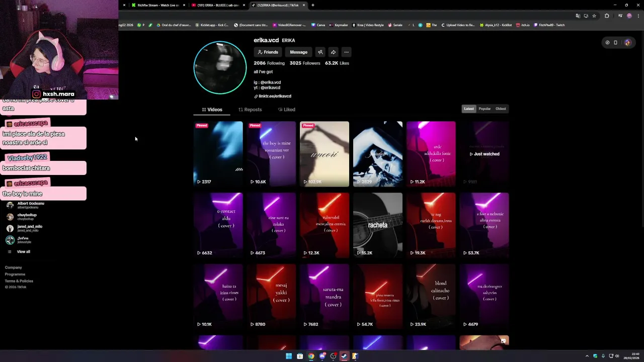Screen dimensions: 644x362
Task: Open 'piesa noastra' cover with 54.7K views
Action: click(x=378, y=297)
